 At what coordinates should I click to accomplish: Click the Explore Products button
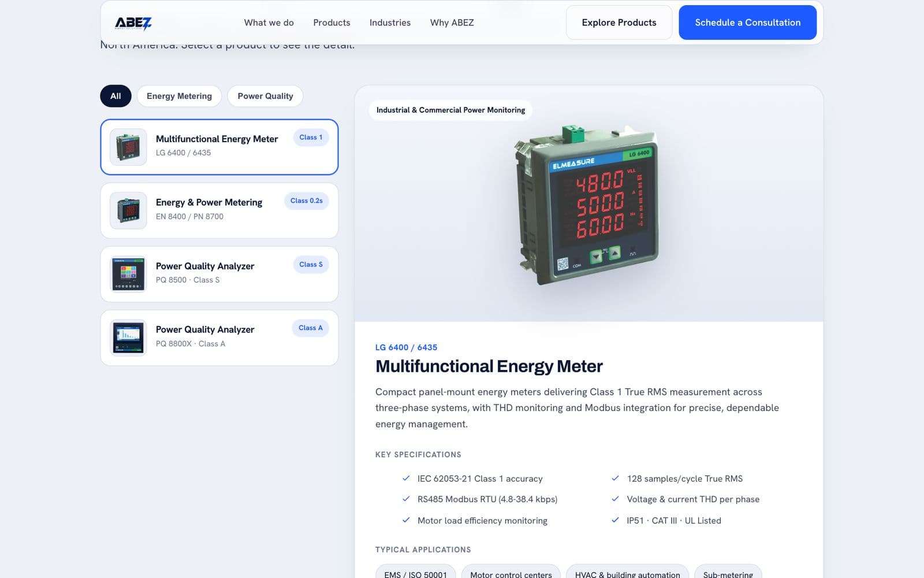(619, 23)
